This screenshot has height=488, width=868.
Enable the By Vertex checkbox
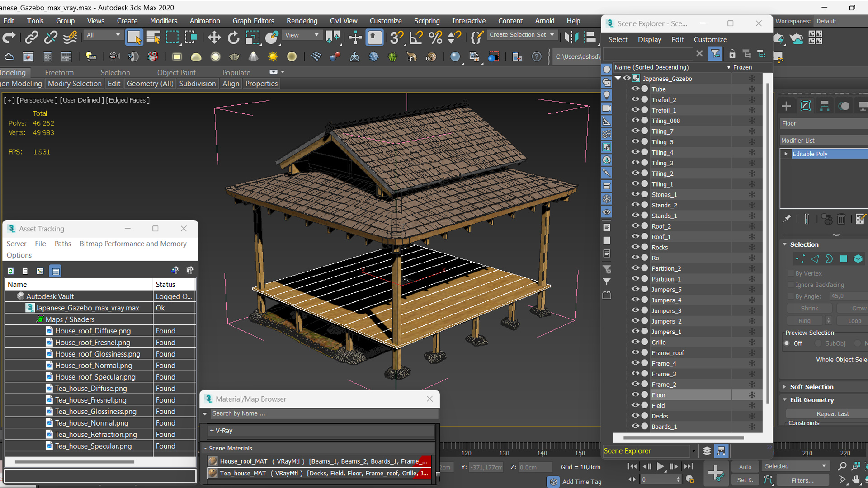(x=791, y=273)
